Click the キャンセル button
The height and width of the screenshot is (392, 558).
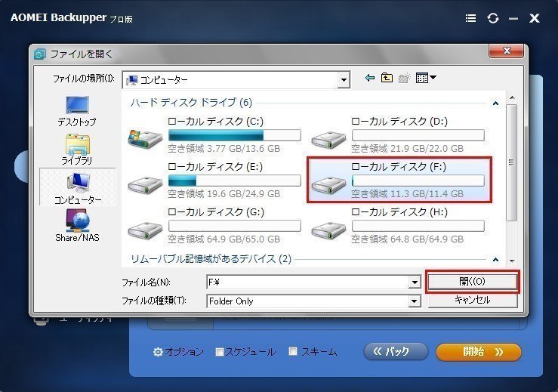[x=472, y=300]
